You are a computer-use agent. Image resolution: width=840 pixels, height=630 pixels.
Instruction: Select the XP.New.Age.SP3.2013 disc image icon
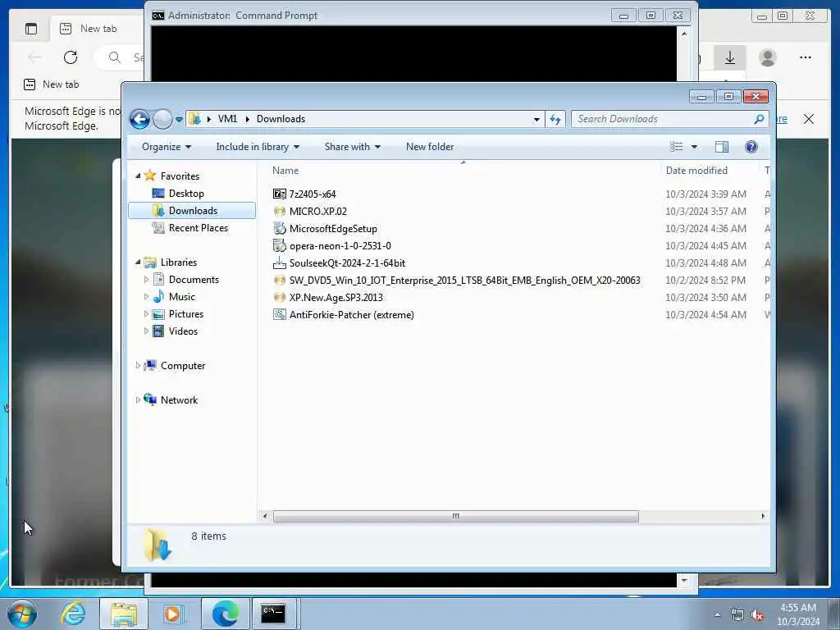[279, 297]
